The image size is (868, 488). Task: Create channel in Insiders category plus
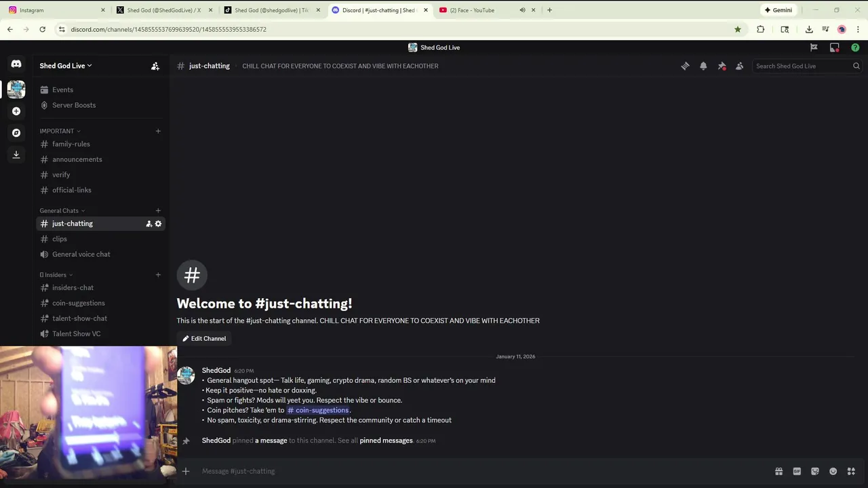[158, 275]
